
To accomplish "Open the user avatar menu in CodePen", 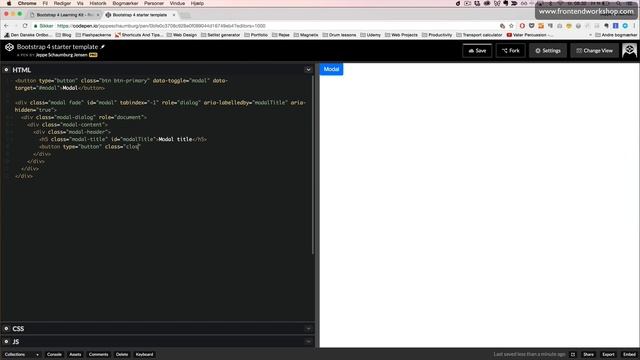I will click(629, 51).
